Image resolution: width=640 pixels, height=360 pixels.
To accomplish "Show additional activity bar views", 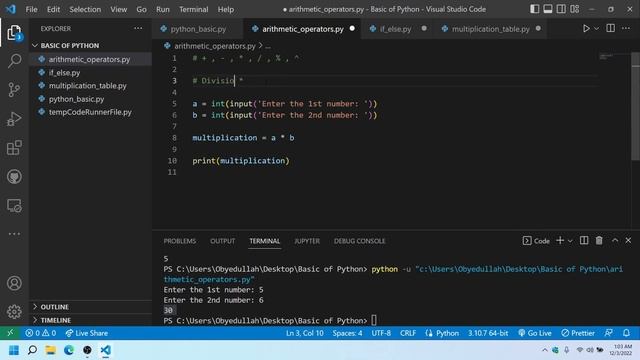I will click(x=14, y=234).
